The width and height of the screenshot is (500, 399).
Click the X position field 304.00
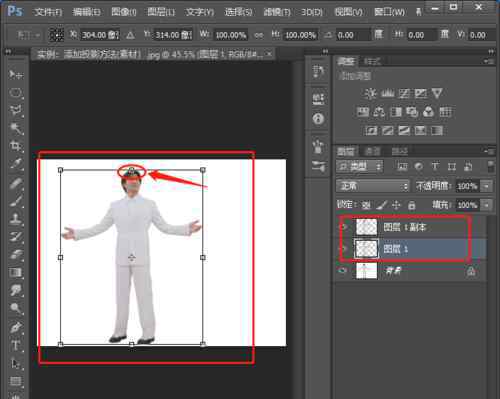(100, 35)
